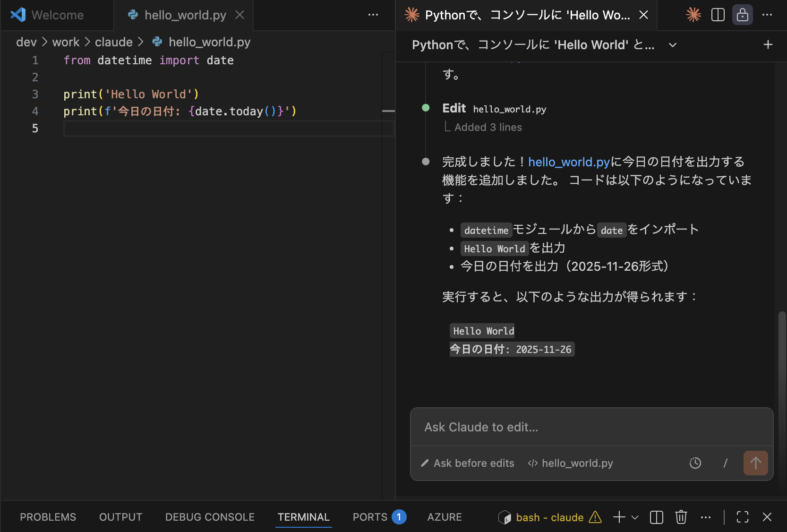Click the hello_world.py context file chip

[570, 463]
